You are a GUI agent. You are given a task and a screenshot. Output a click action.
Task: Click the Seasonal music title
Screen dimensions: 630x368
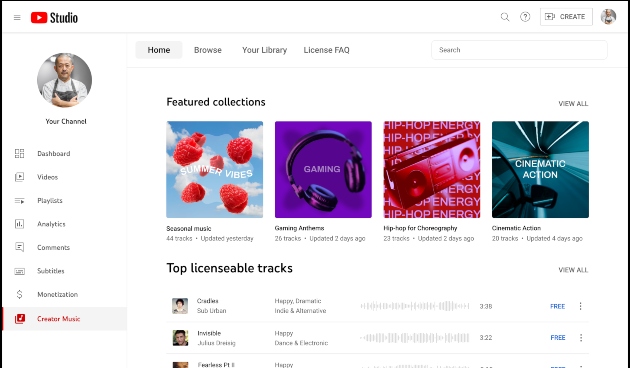tap(189, 228)
